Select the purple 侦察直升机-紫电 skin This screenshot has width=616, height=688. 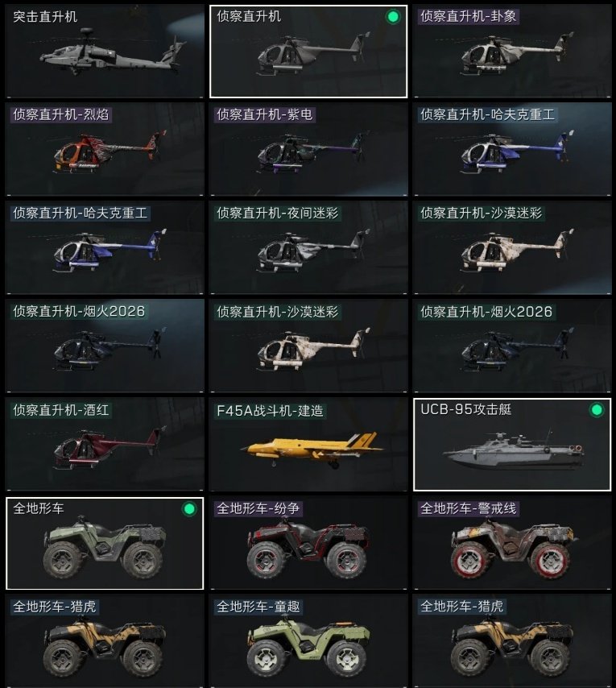(x=308, y=150)
